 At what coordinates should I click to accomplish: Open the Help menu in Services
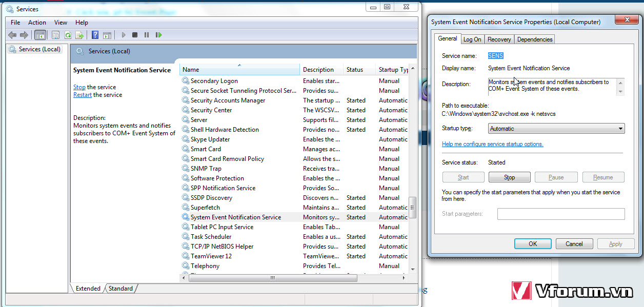click(x=82, y=23)
